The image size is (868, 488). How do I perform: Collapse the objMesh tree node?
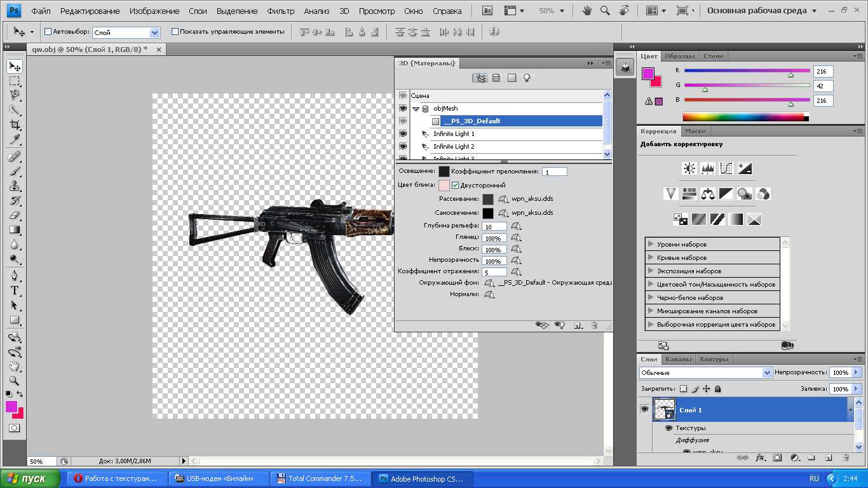click(416, 109)
